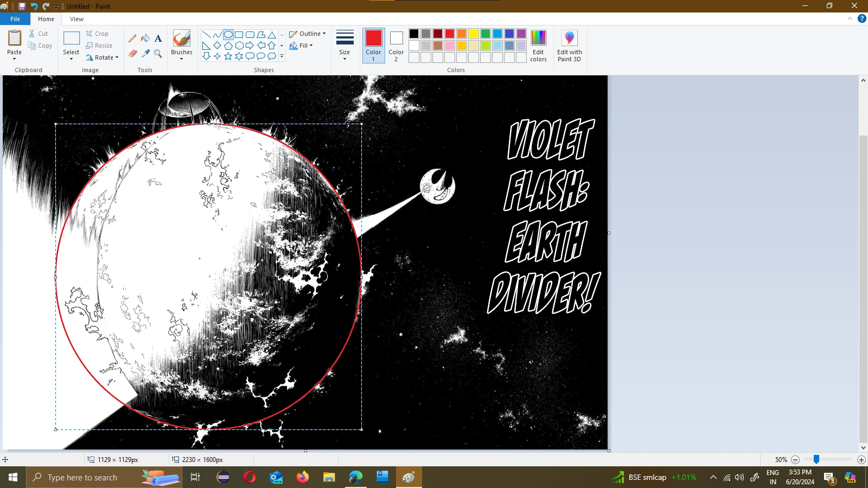
Task: Open Outlook from the taskbar
Action: pyautogui.click(x=276, y=477)
